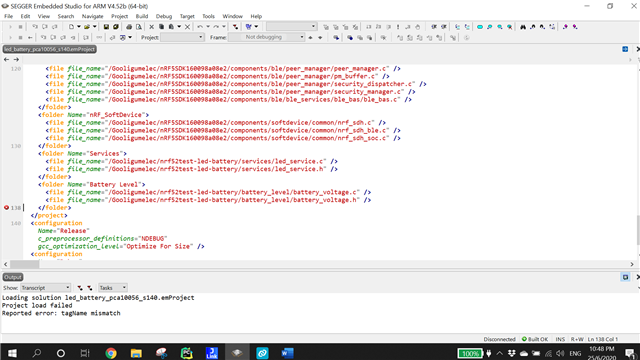The height and width of the screenshot is (360, 640).
Task: Toggle the breakpoint marker on line 138
Action: click(7, 208)
